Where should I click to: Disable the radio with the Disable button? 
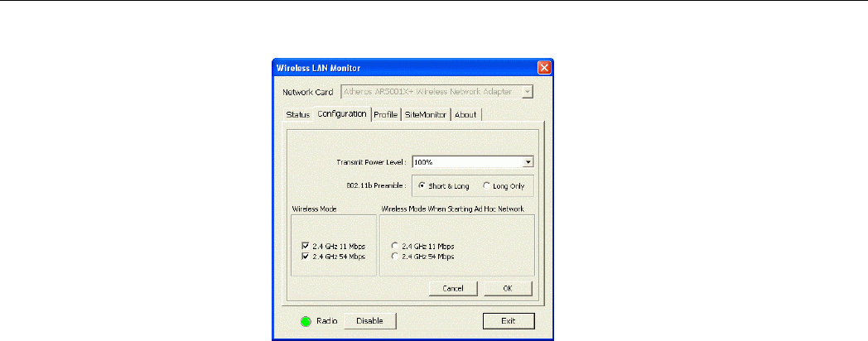369,320
